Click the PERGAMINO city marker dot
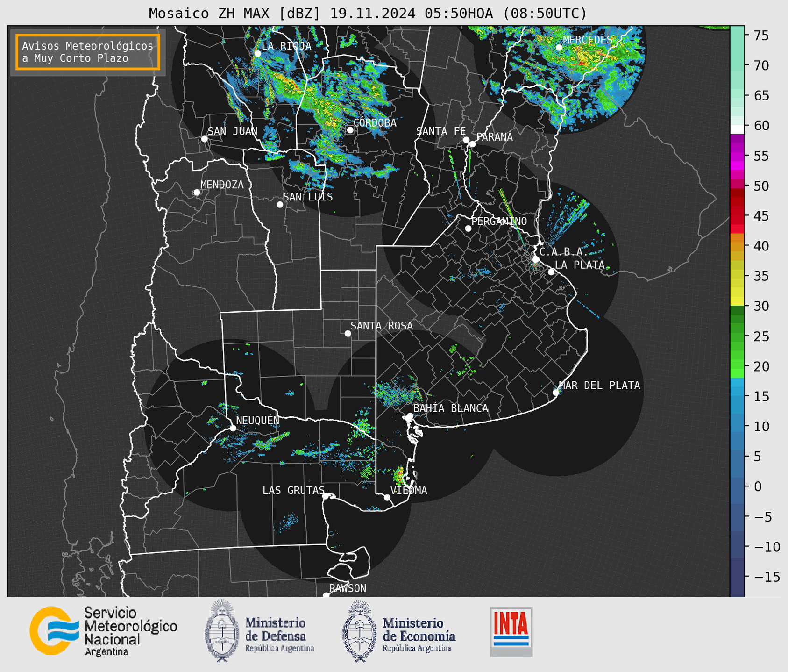This screenshot has height=672, width=788. click(468, 229)
